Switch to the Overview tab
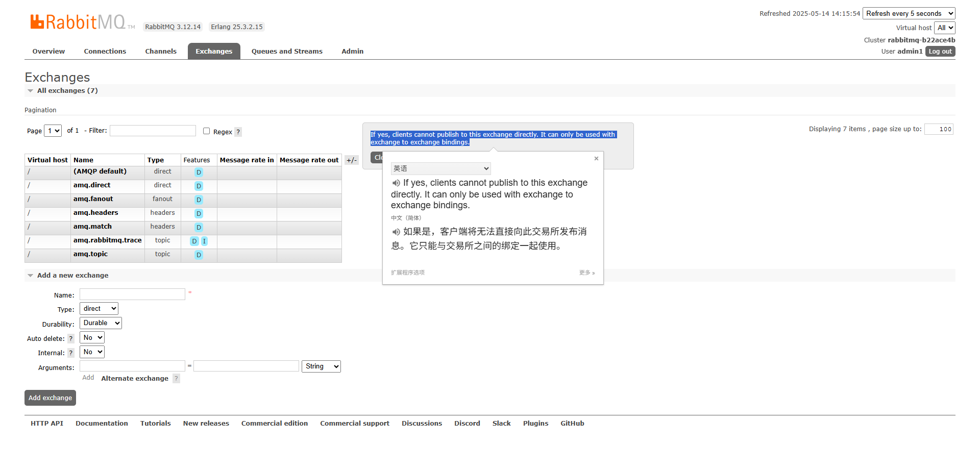This screenshot has width=980, height=469. (48, 52)
